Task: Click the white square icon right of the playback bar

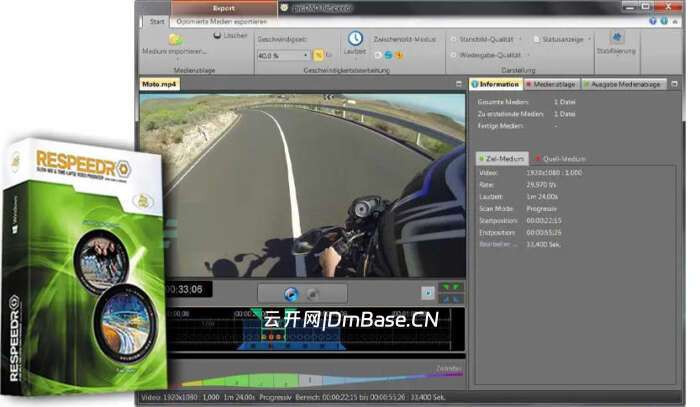Action: 428,293
